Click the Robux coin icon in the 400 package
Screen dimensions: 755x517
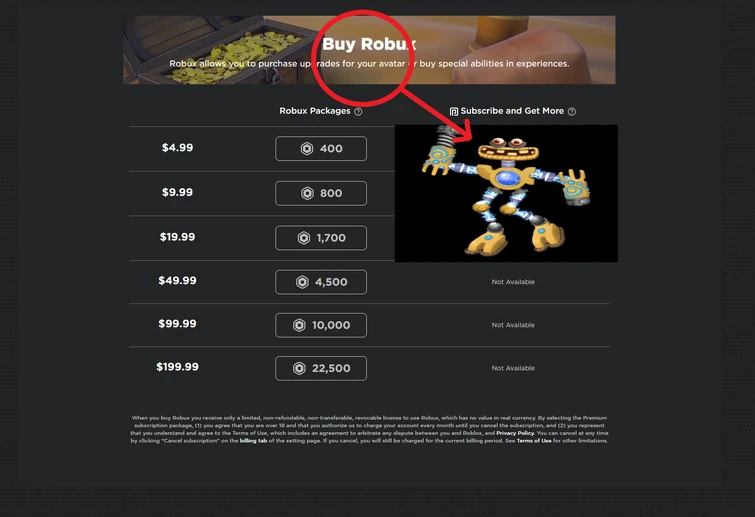pyautogui.click(x=307, y=149)
